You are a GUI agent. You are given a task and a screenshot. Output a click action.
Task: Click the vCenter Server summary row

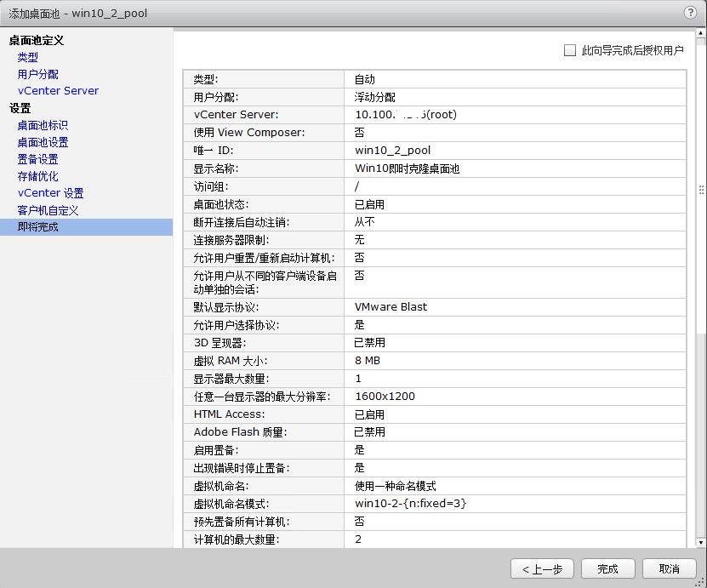[383, 114]
